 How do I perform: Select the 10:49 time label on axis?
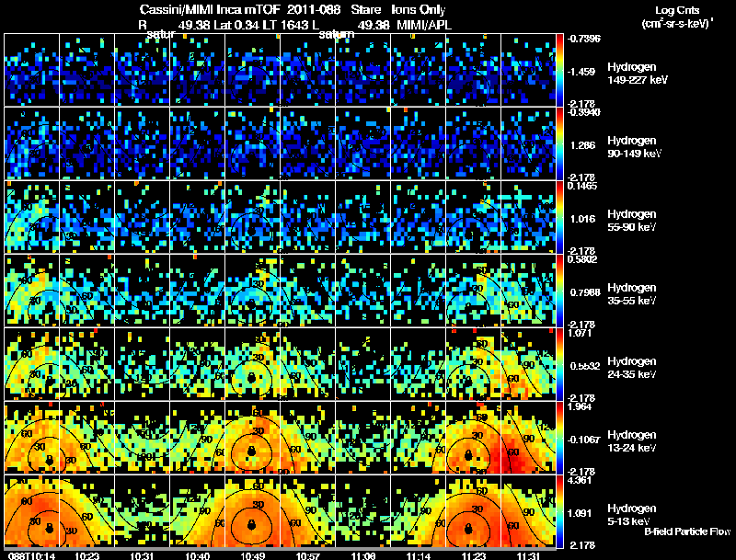click(x=251, y=555)
